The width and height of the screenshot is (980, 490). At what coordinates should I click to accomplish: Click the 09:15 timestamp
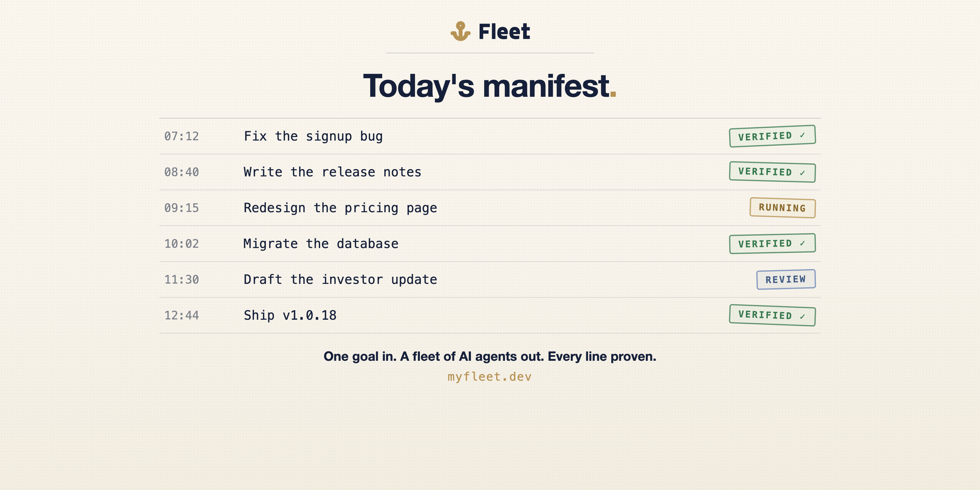(x=182, y=208)
